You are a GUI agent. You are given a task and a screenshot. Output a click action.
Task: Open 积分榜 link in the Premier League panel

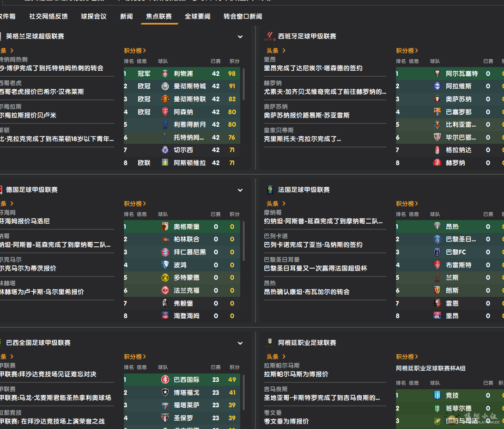134,50
